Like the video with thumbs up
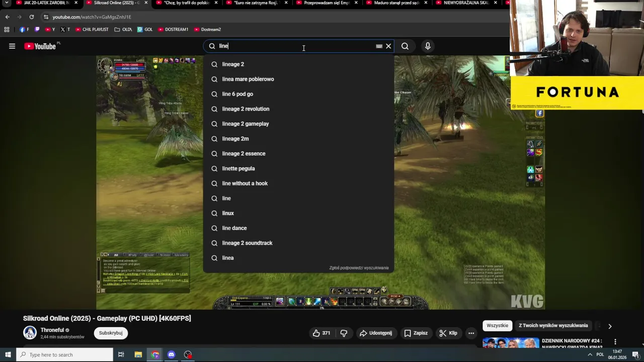Image resolution: width=644 pixels, height=362 pixels. (321, 333)
